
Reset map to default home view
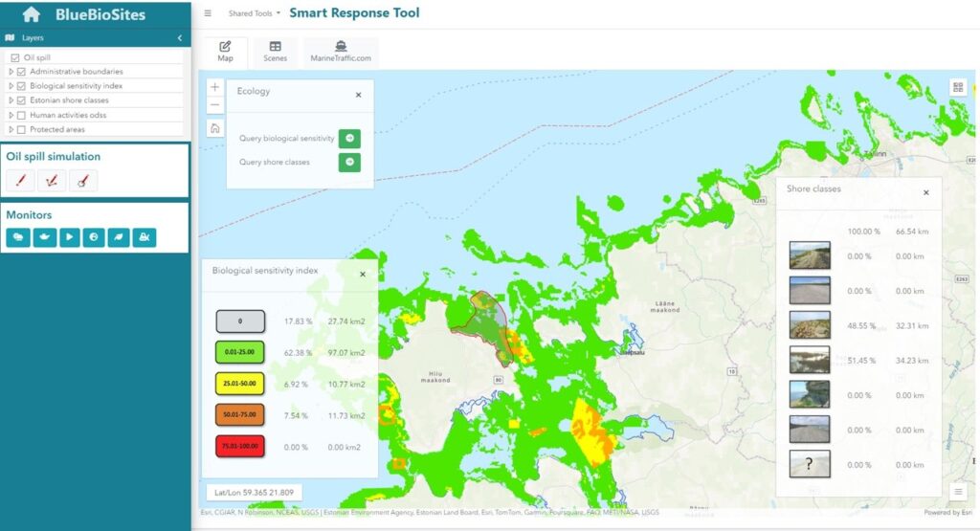click(215, 128)
